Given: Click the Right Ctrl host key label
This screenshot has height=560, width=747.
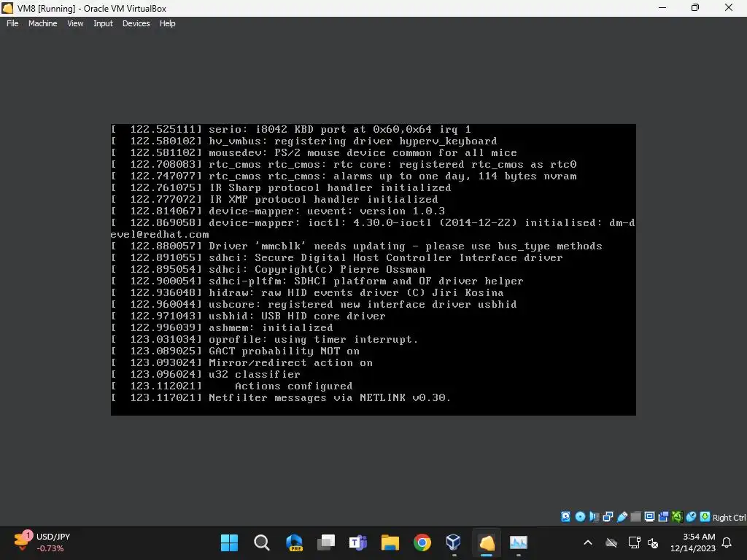Looking at the screenshot, I should coord(729,518).
